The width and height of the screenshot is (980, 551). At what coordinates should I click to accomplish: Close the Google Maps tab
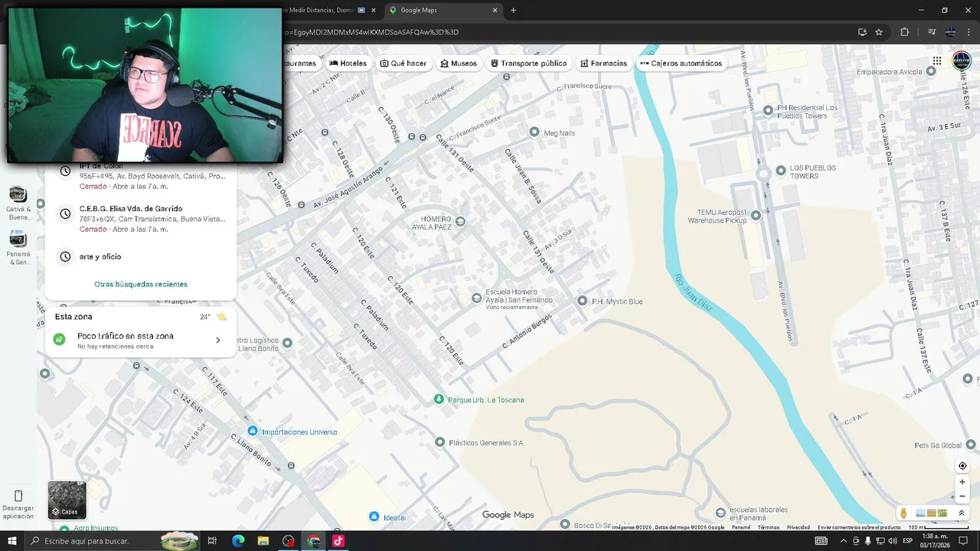point(495,10)
